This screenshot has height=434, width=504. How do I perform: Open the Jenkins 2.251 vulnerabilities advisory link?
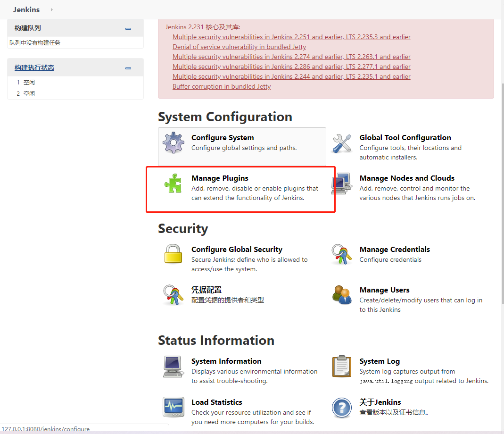(x=291, y=37)
